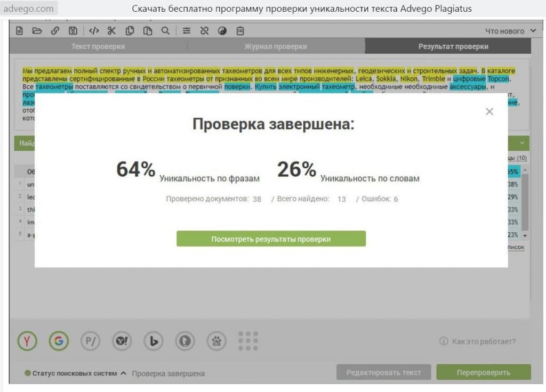Cut text with the scissors icon
The image size is (546, 392).
(x=111, y=30)
